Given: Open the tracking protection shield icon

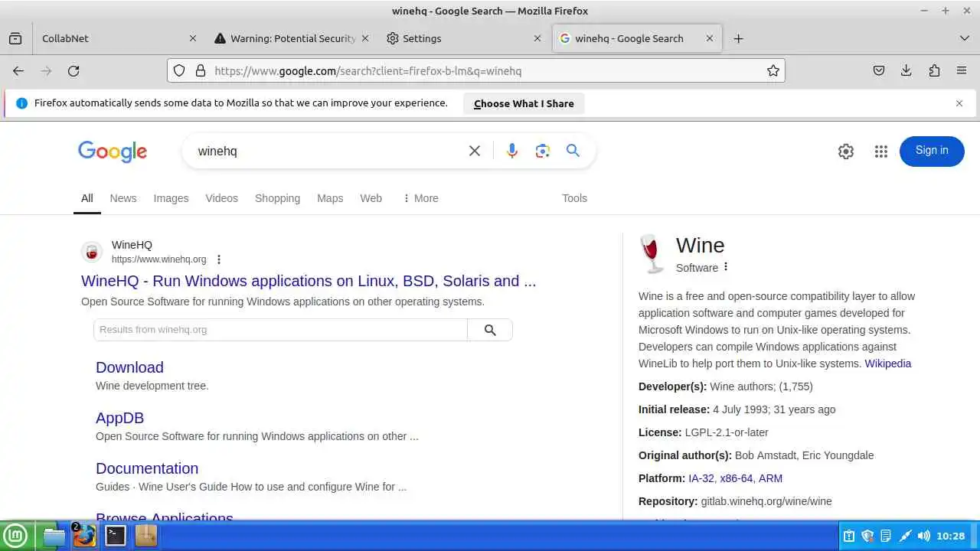Looking at the screenshot, I should 179,70.
